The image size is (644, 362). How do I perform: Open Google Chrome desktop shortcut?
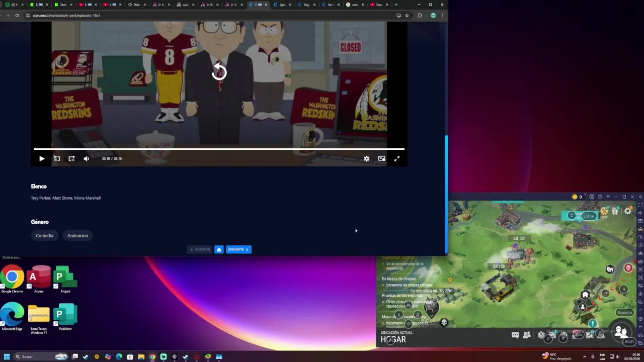[x=12, y=280]
